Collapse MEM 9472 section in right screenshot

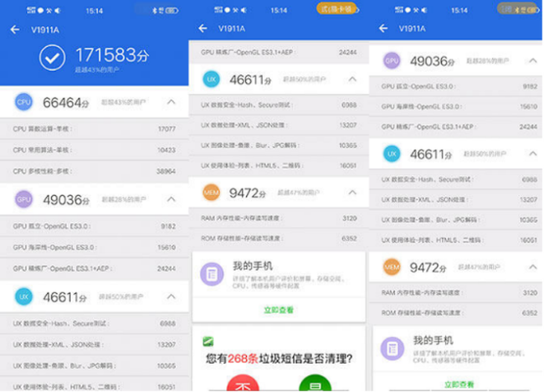[533, 267]
